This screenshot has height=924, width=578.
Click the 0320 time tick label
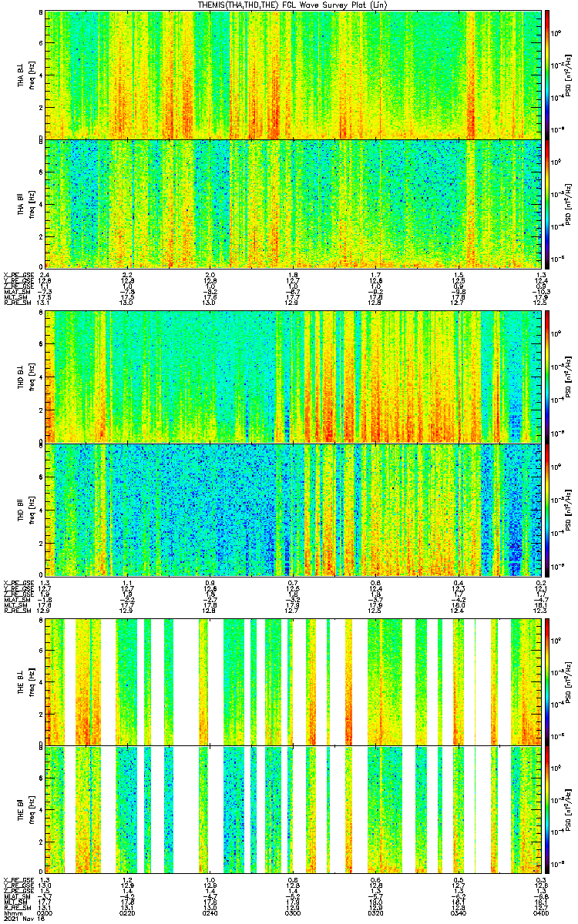coord(376,912)
